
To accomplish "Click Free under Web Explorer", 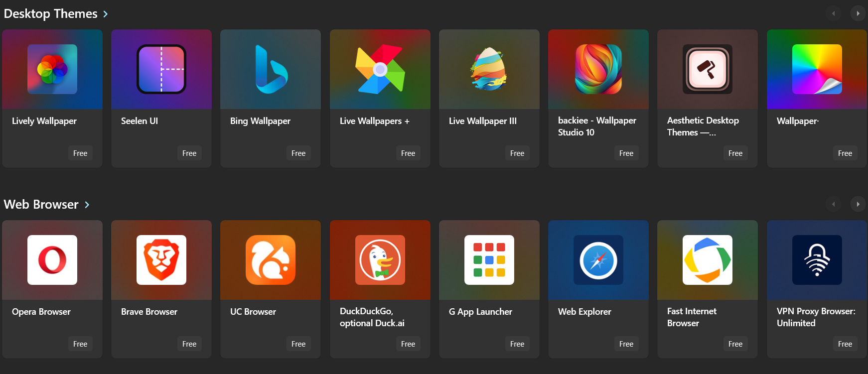I will tap(626, 344).
